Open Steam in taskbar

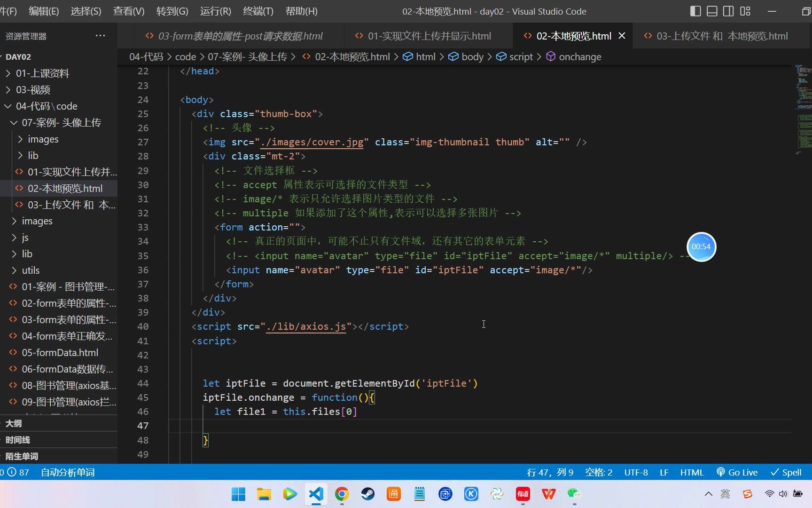point(367,494)
